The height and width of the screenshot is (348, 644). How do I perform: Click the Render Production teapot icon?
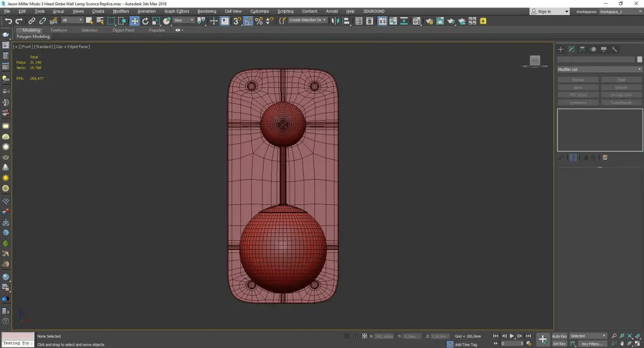[451, 21]
